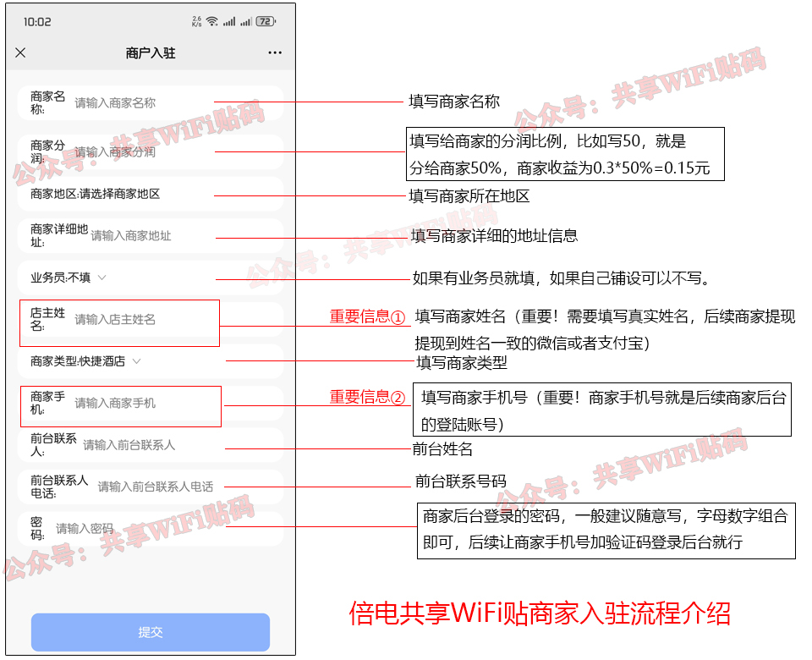Open the three-dot more options menu

click(275, 52)
